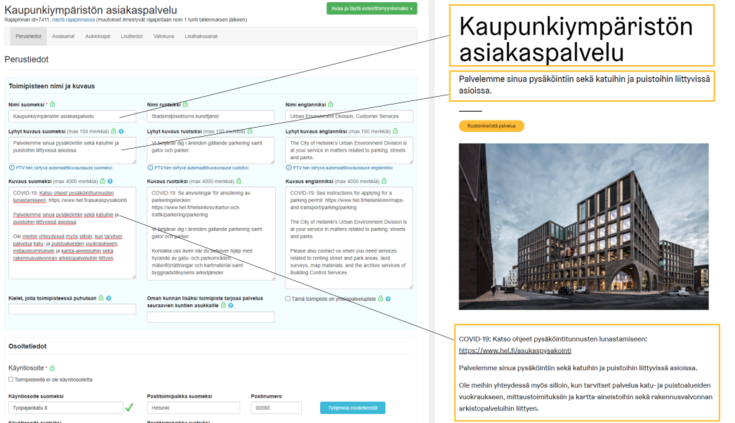
Task: Click lock icon beside Nimi englanniksi label
Action: 330,104
